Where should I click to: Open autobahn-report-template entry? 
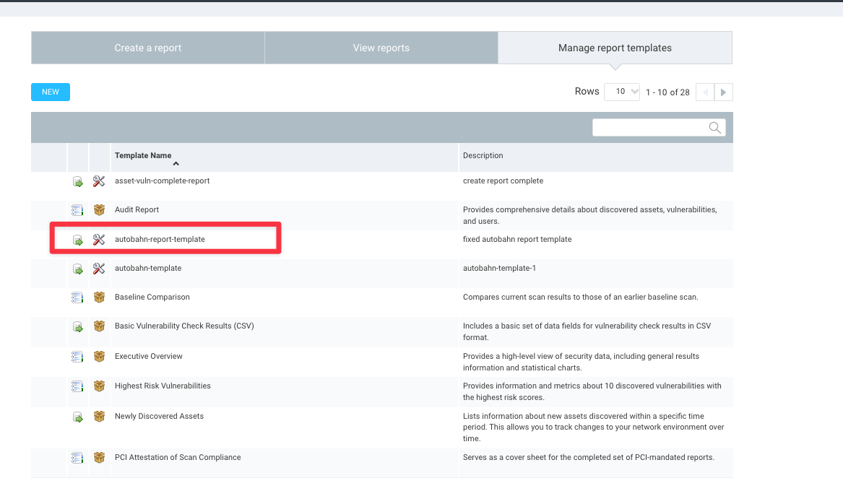(160, 240)
